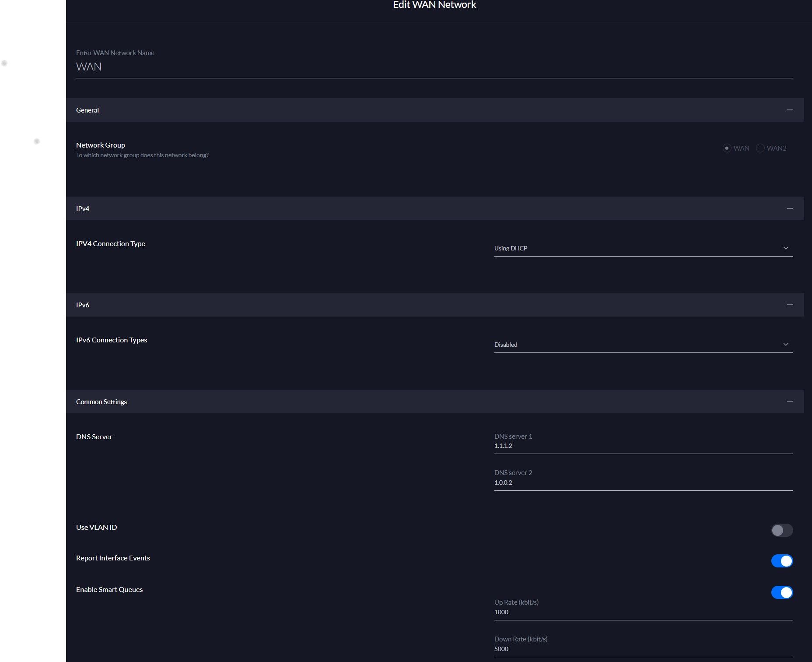
Task: Click the minus icon on IPv4 header
Action: [x=790, y=208]
